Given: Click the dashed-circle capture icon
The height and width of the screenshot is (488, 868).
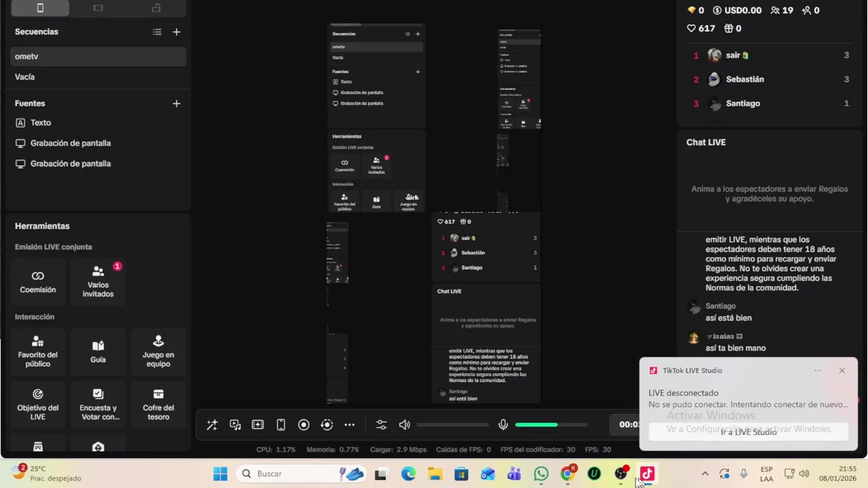Looking at the screenshot, I should point(327,425).
